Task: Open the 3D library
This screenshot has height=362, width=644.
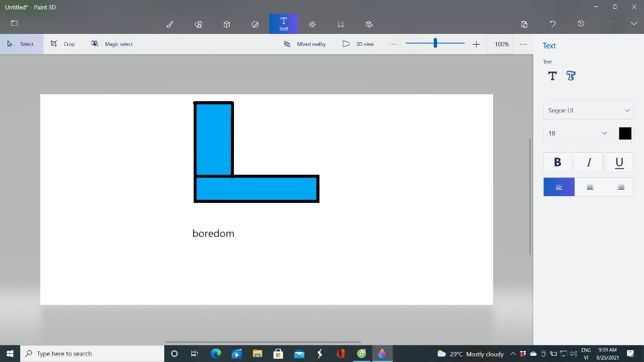Action: (x=369, y=25)
